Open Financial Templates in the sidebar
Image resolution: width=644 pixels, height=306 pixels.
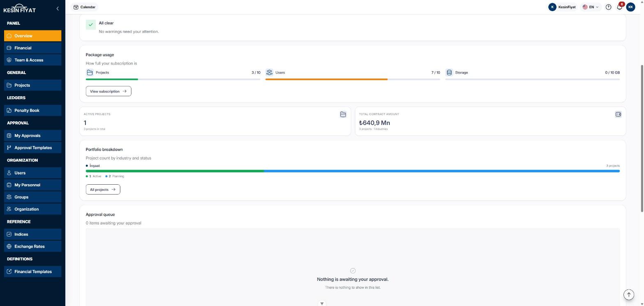(x=33, y=271)
